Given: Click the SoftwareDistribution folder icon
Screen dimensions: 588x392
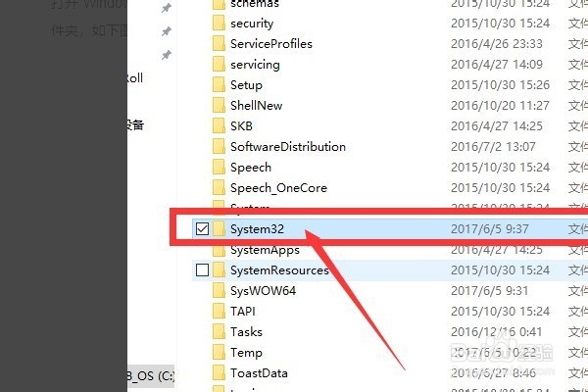Looking at the screenshot, I should tap(220, 147).
